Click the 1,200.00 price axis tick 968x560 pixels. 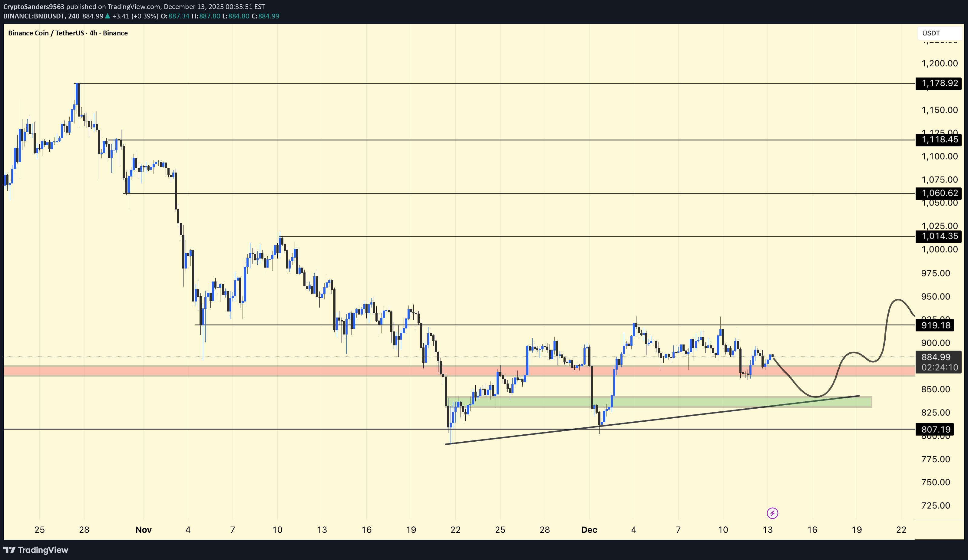pos(939,63)
